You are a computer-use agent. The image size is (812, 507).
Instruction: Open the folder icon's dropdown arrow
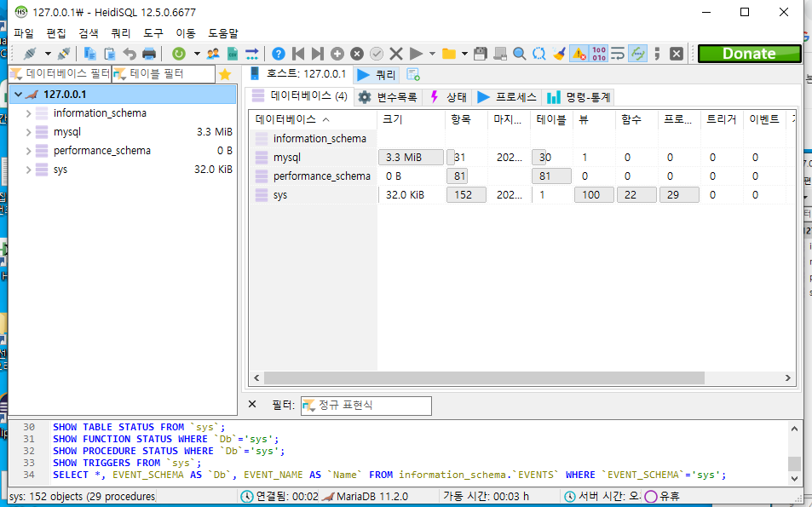click(464, 54)
